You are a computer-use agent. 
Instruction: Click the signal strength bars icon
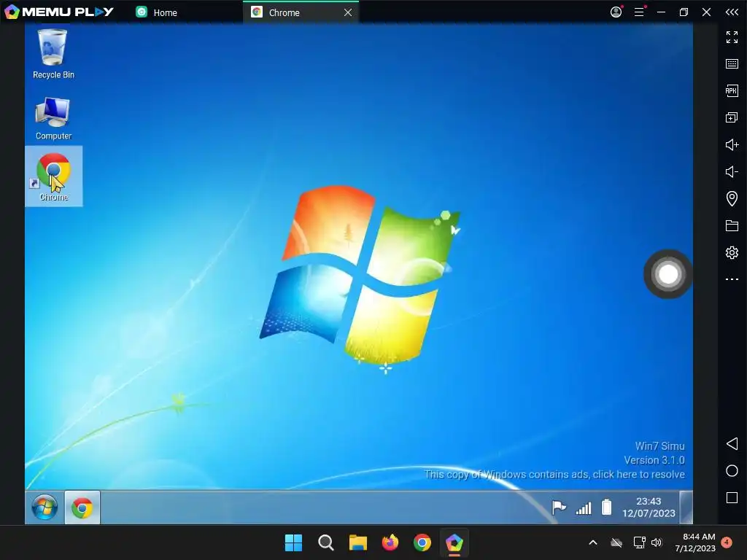[x=584, y=508]
